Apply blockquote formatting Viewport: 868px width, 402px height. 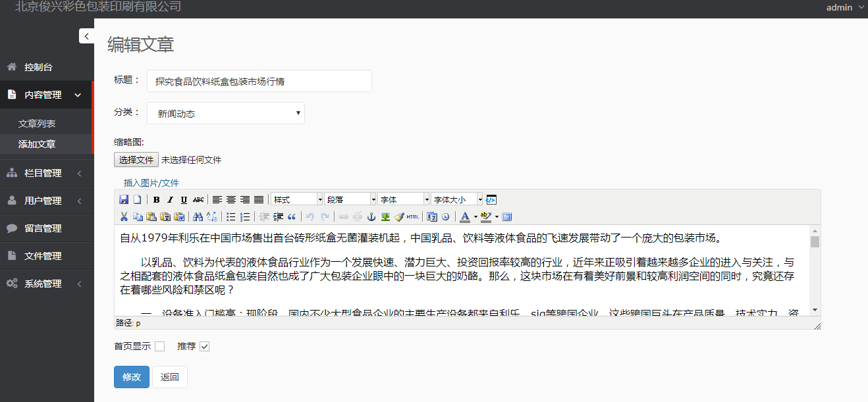(x=292, y=216)
